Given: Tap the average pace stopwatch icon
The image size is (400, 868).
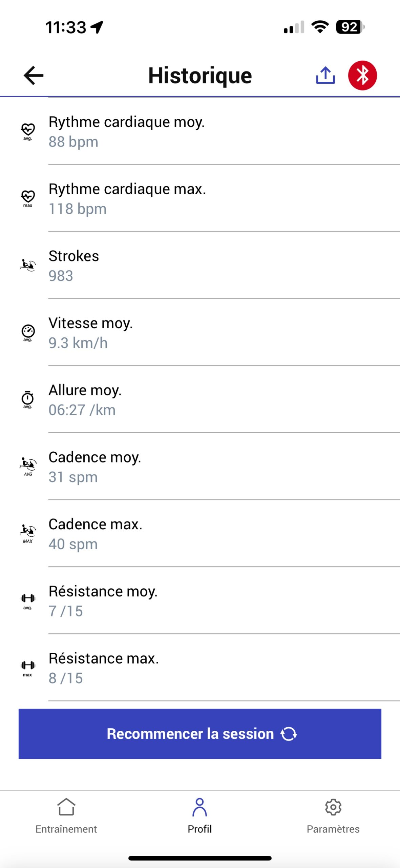Looking at the screenshot, I should point(28,399).
